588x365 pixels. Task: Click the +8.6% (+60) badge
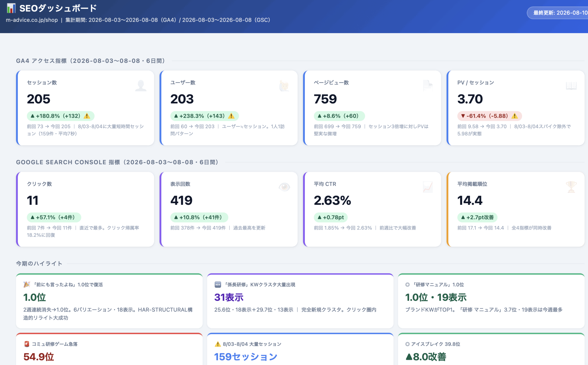[x=339, y=116]
